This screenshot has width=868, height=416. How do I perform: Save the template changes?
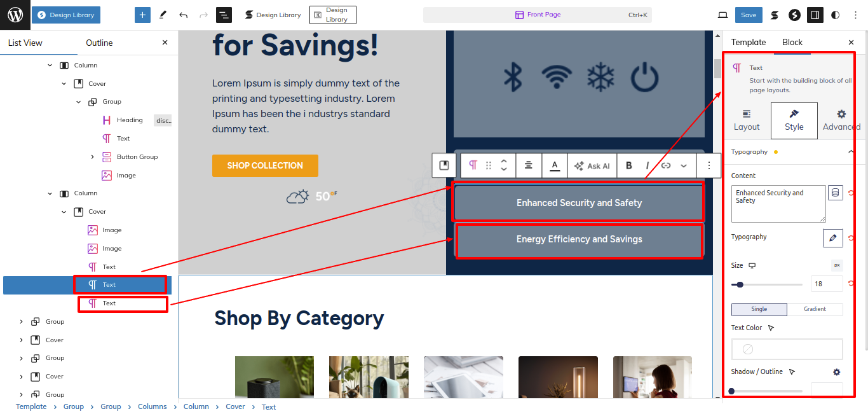click(749, 15)
